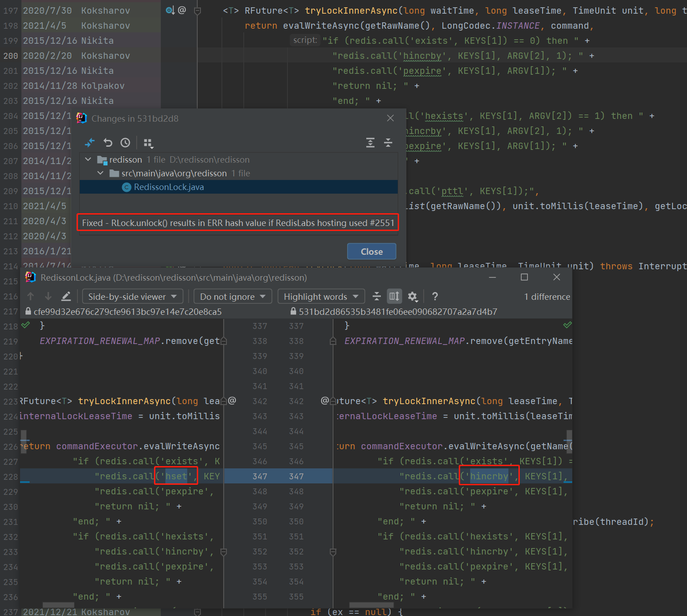Click annotation 2020/7/30 Koksharov at line 197
Viewport: 687px width, 616px height.
(x=77, y=10)
